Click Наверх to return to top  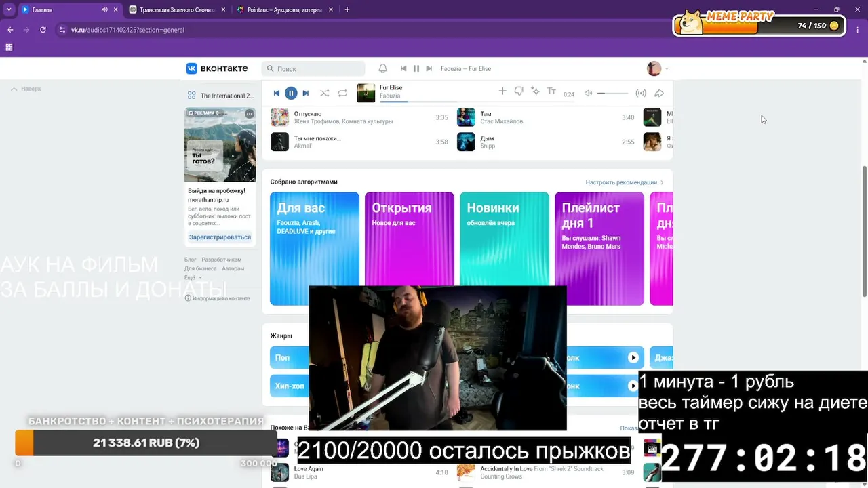[x=26, y=89]
